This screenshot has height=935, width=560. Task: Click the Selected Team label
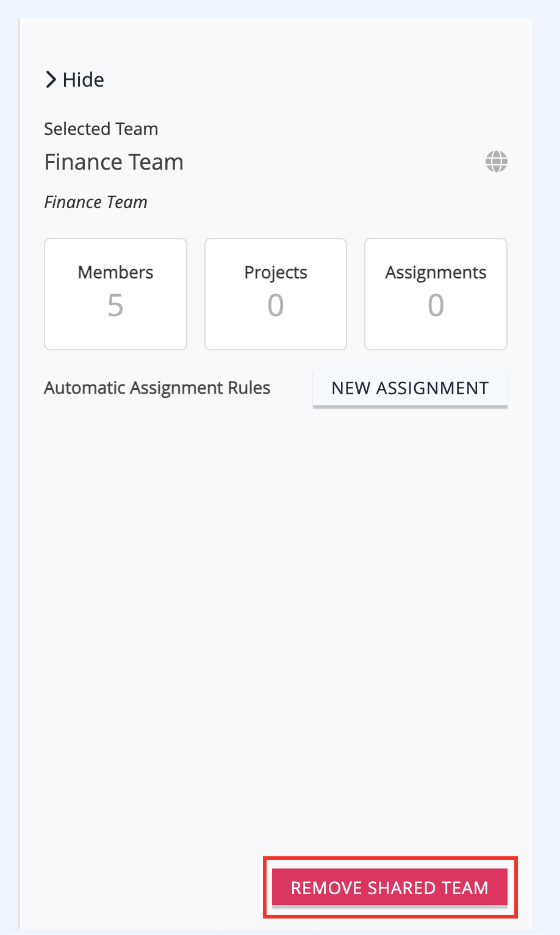pyautogui.click(x=101, y=129)
